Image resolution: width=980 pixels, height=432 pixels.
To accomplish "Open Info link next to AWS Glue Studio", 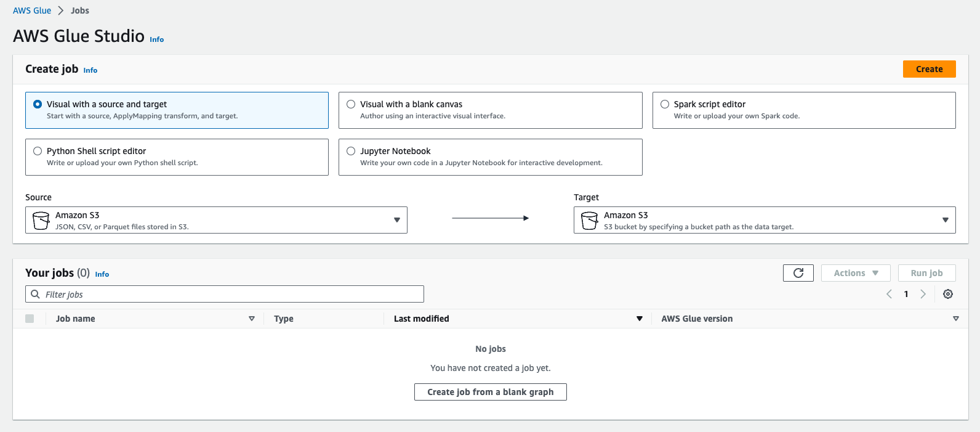I will click(x=157, y=39).
